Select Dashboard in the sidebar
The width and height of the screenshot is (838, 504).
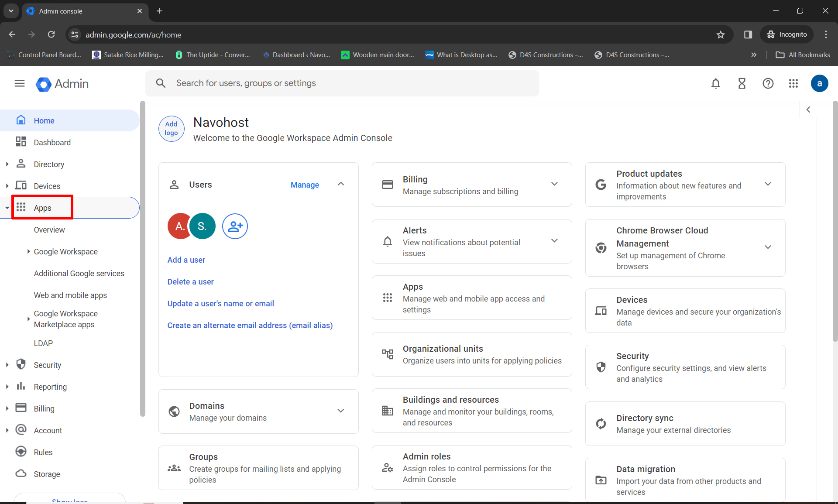pos(52,142)
